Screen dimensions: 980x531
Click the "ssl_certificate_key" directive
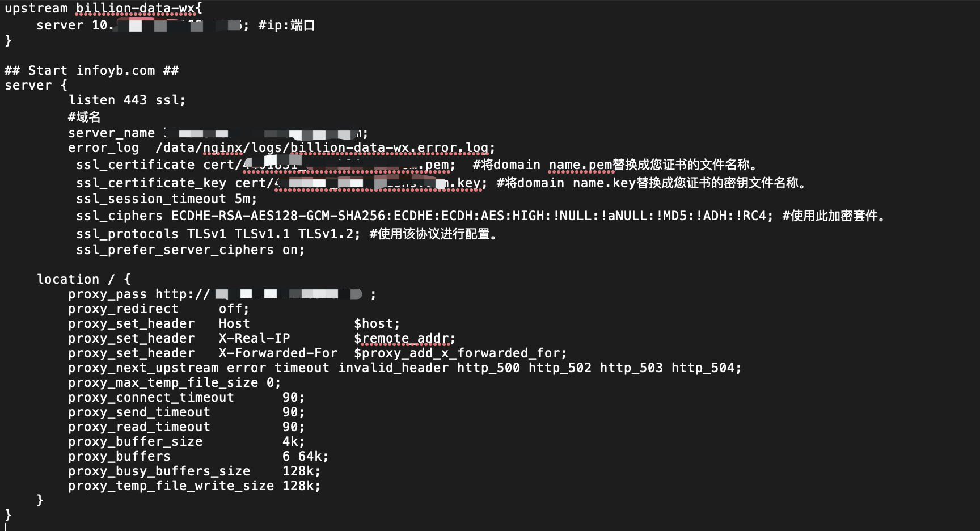pyautogui.click(x=151, y=183)
